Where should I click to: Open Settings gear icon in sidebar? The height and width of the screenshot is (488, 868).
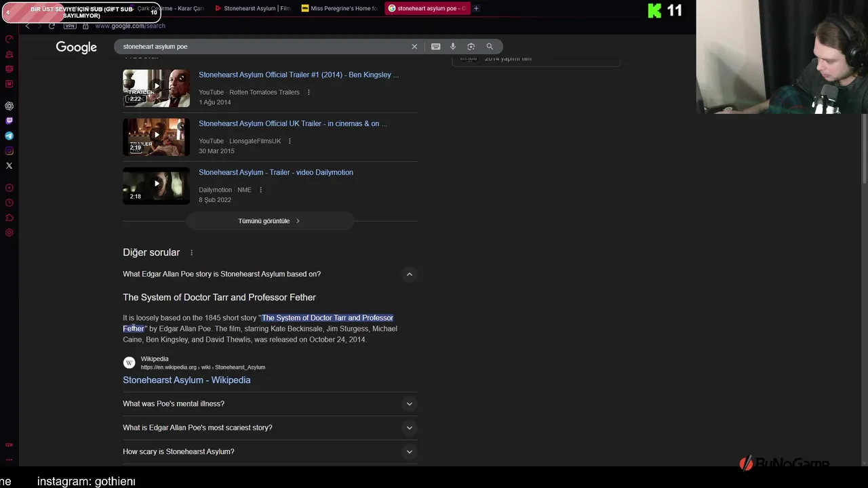pos(9,232)
